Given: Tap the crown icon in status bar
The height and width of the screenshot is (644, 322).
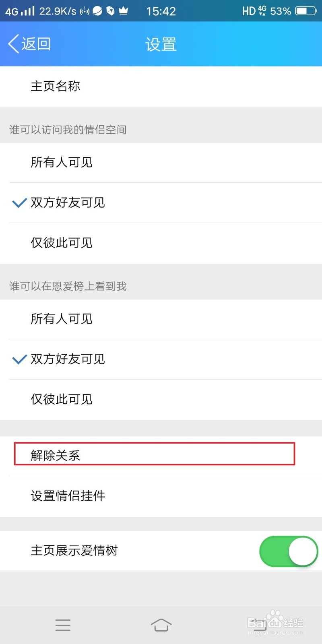Looking at the screenshot, I should 123,11.
